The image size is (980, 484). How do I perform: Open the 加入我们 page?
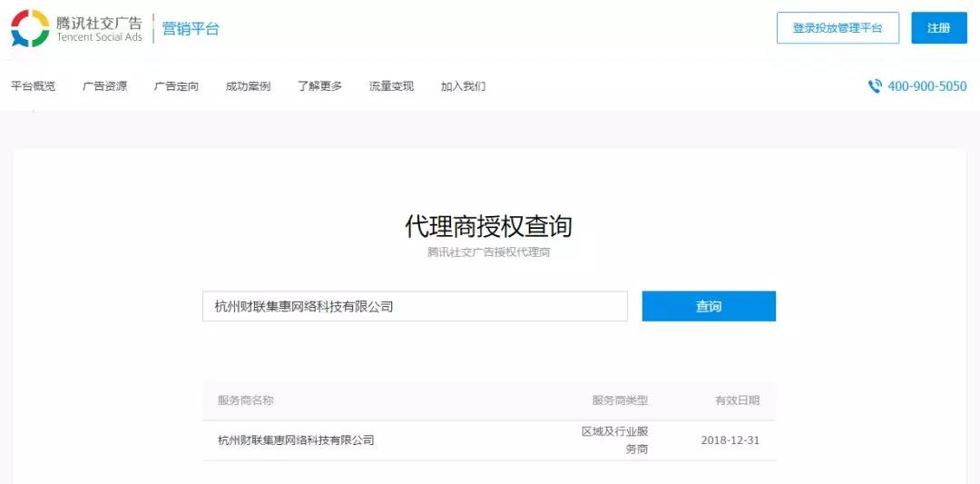pyautogui.click(x=463, y=86)
